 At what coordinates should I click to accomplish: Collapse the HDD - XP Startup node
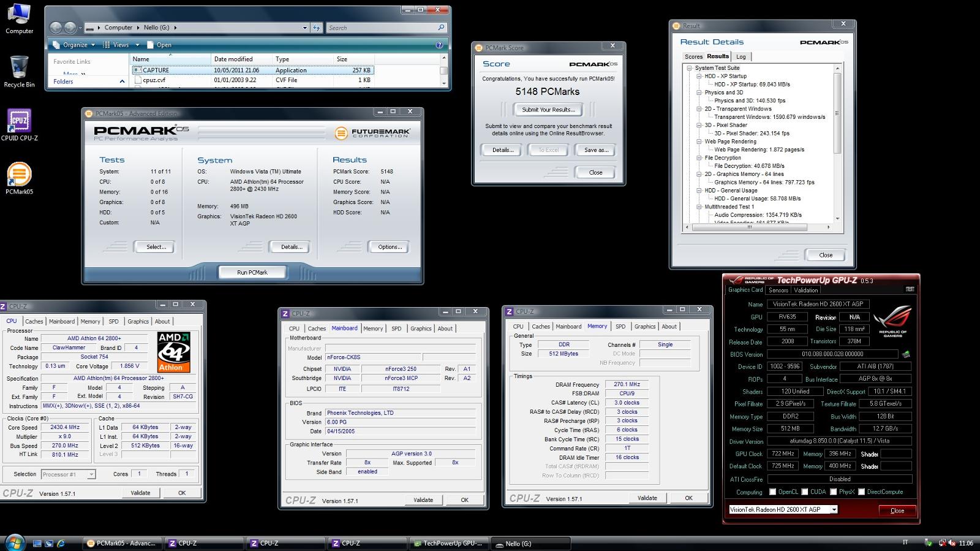pyautogui.click(x=699, y=76)
